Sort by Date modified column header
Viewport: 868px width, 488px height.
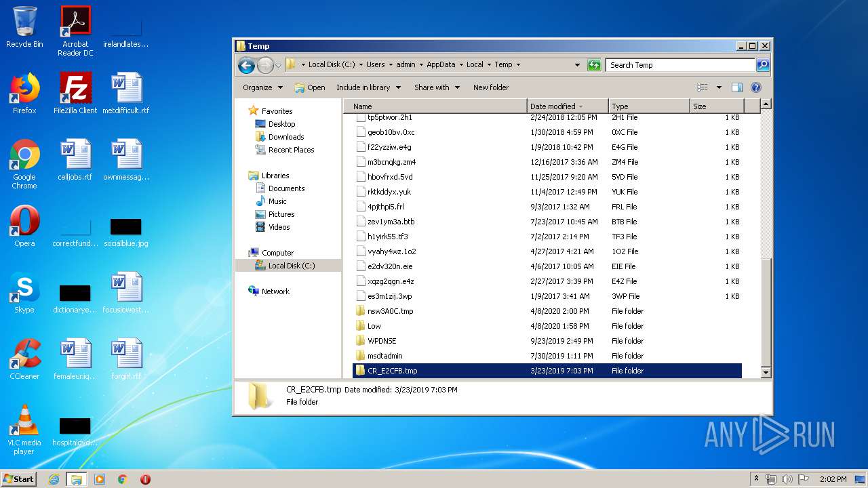(567, 106)
